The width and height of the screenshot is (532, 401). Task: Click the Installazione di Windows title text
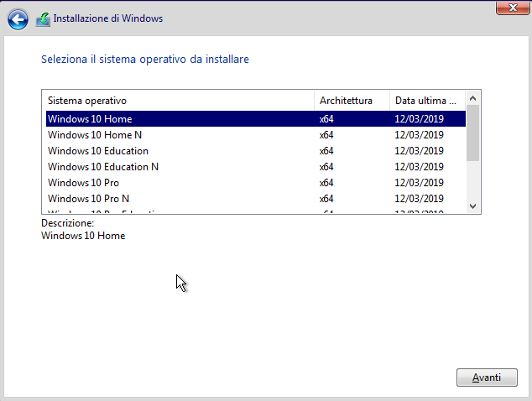coord(108,18)
